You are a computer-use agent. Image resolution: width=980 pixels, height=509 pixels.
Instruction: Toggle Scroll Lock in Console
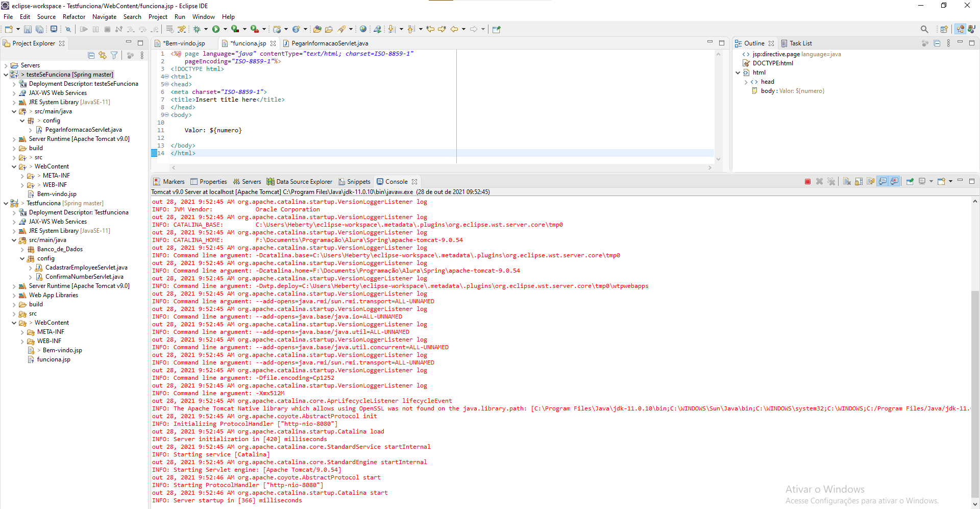(x=859, y=181)
